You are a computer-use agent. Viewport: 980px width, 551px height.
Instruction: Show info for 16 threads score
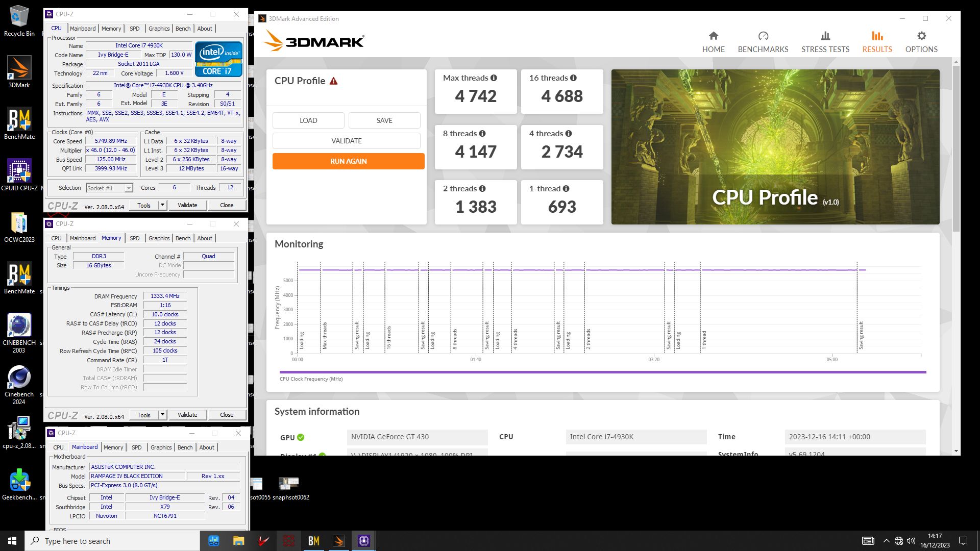(573, 78)
